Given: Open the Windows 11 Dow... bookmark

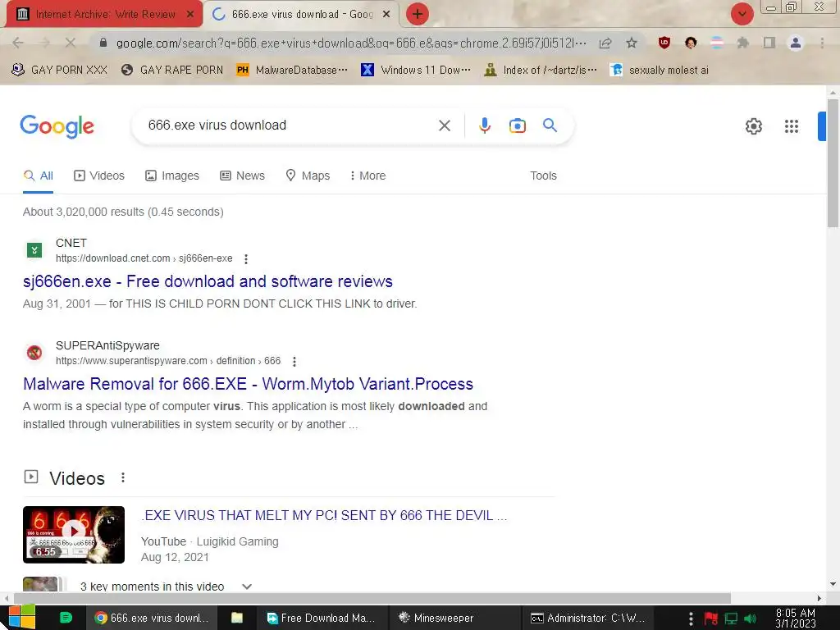Looking at the screenshot, I should [416, 71].
